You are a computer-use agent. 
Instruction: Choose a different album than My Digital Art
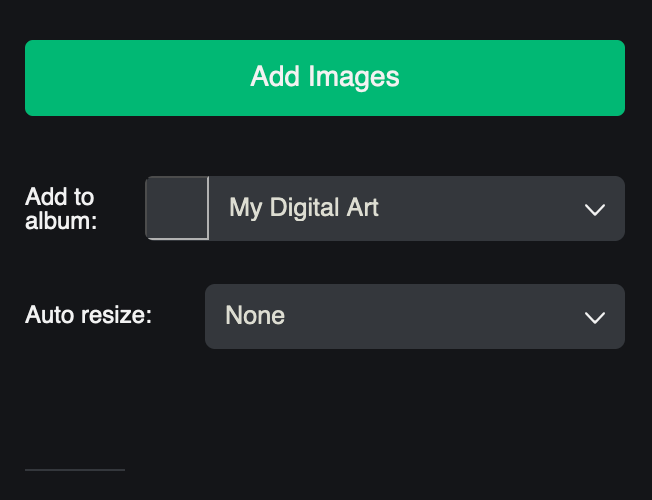(415, 208)
